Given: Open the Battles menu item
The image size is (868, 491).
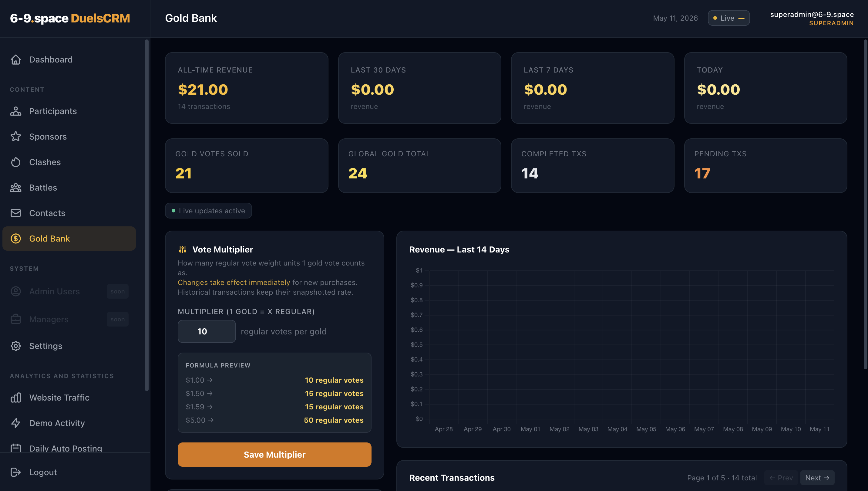Looking at the screenshot, I should [69, 188].
